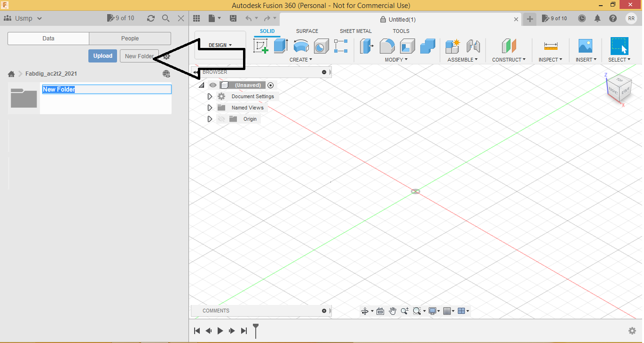The width and height of the screenshot is (644, 343).
Task: Select the Fillet tool in Modify
Action: click(x=387, y=46)
